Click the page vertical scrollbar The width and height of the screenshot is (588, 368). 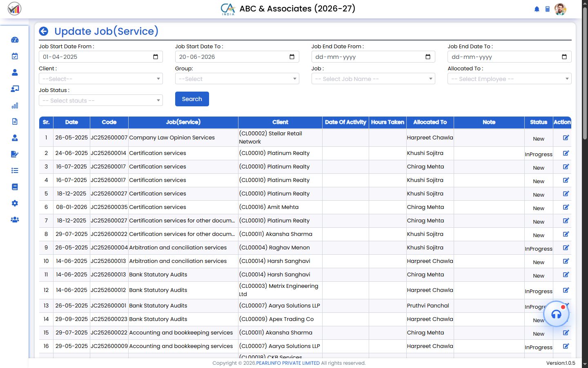click(585, 74)
